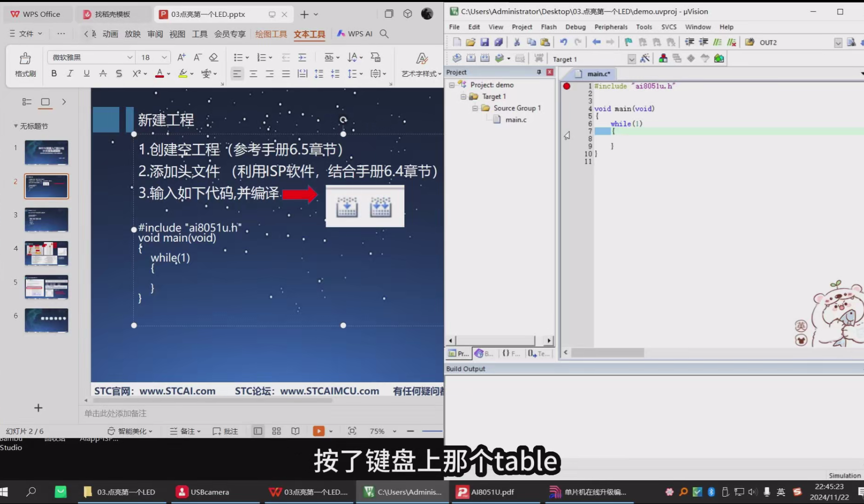Open Debug menu in uVision
The image size is (864, 504).
[x=575, y=27]
